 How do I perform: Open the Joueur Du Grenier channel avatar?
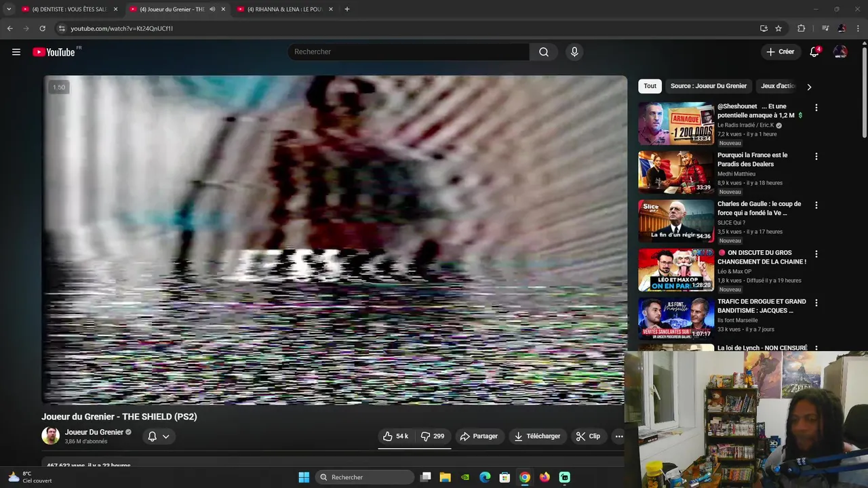tap(50, 436)
